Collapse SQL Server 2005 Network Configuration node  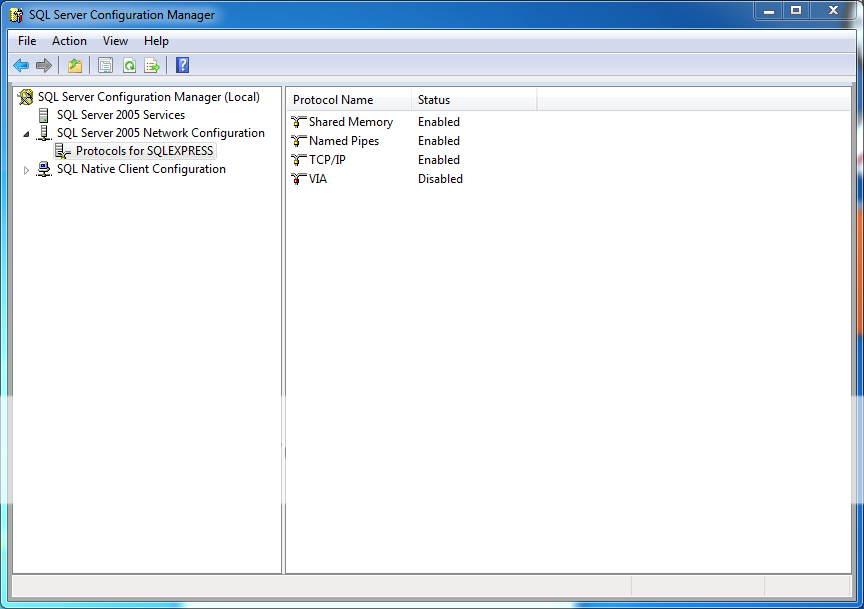pos(26,134)
